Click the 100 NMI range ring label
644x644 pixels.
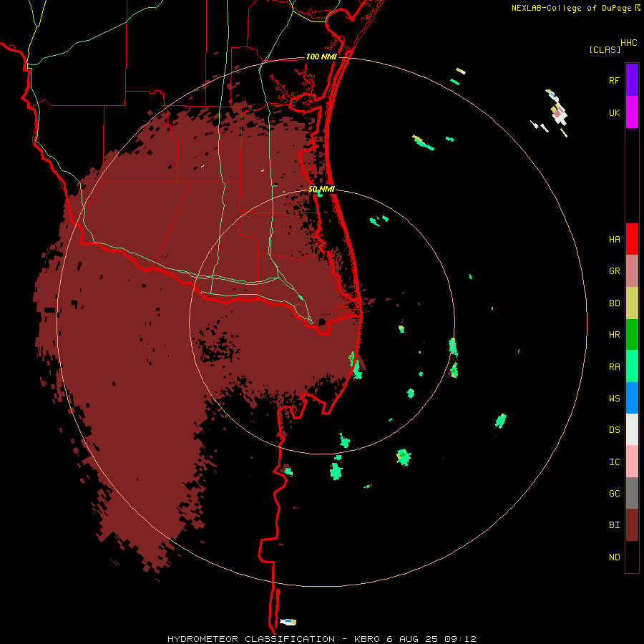pos(321,57)
